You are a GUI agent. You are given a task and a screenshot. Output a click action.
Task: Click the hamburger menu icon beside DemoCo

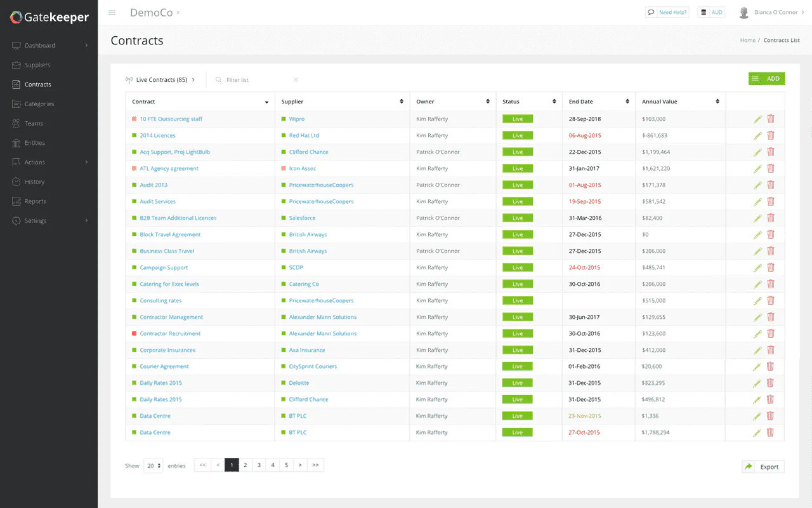click(x=112, y=12)
